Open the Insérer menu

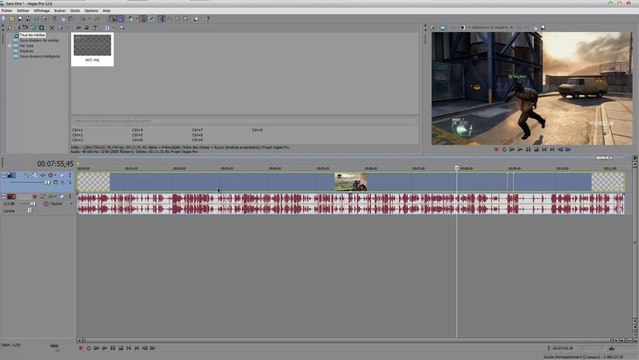[60, 11]
